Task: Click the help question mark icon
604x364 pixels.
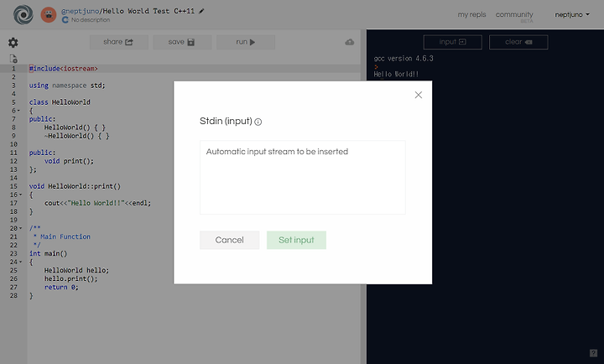Action: 593,353
